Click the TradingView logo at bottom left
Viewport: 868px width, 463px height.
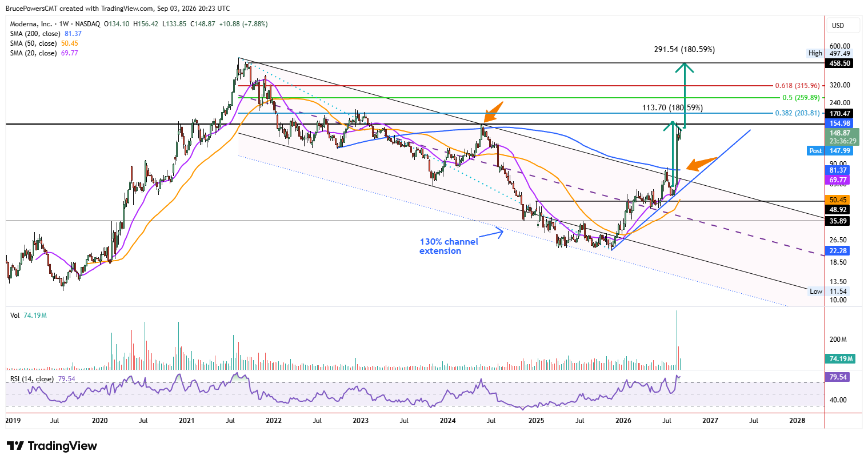(51, 446)
